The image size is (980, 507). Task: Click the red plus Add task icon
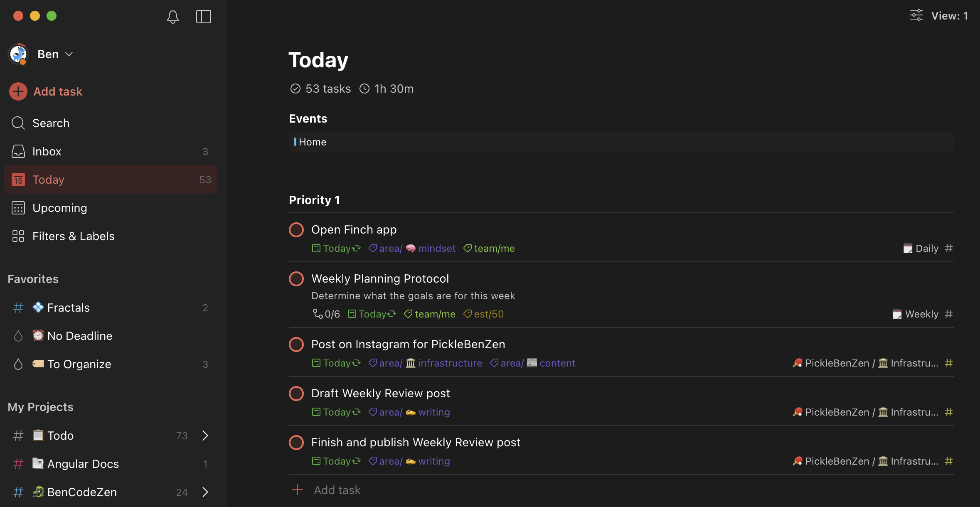(18, 91)
